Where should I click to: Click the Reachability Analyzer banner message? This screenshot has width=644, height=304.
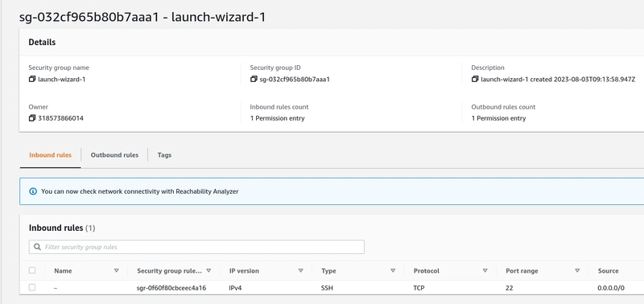[139, 191]
